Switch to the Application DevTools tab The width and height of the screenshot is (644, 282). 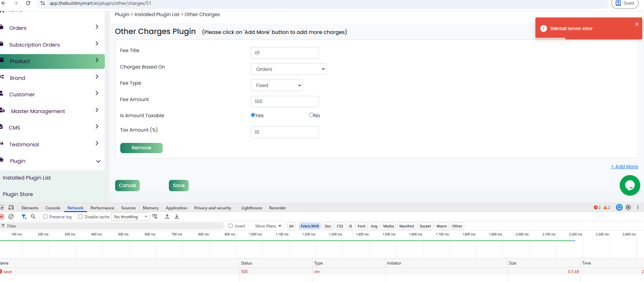point(176,208)
